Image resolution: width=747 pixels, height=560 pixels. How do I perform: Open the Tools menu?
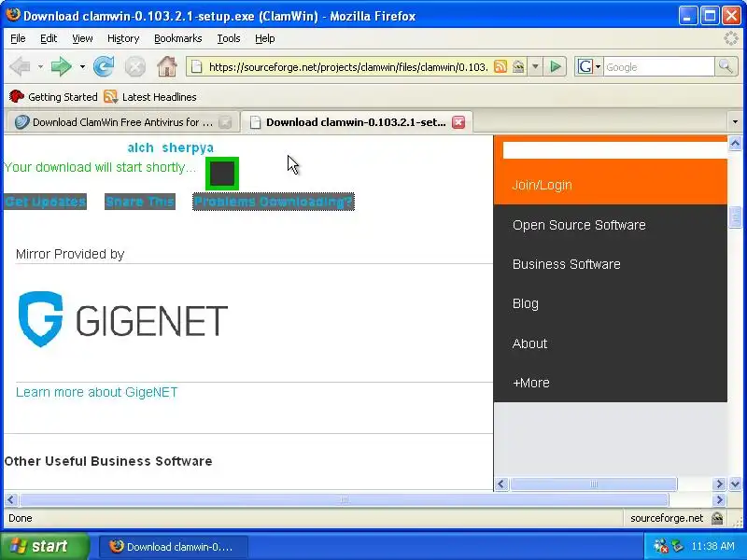pyautogui.click(x=229, y=38)
